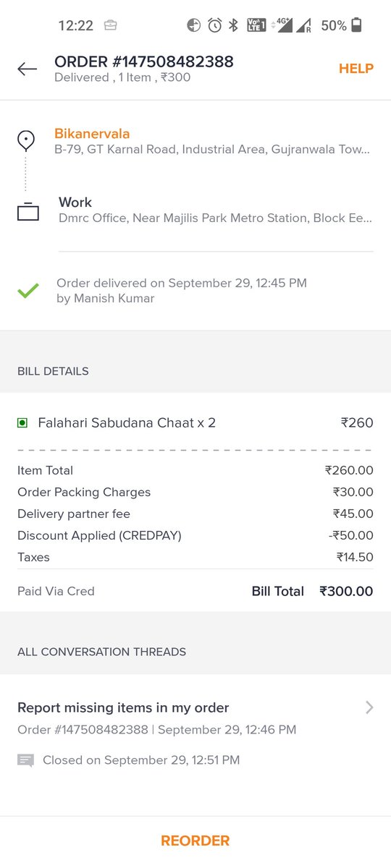Tap the green delivered checkmark icon
The width and height of the screenshot is (391, 868).
tap(28, 292)
